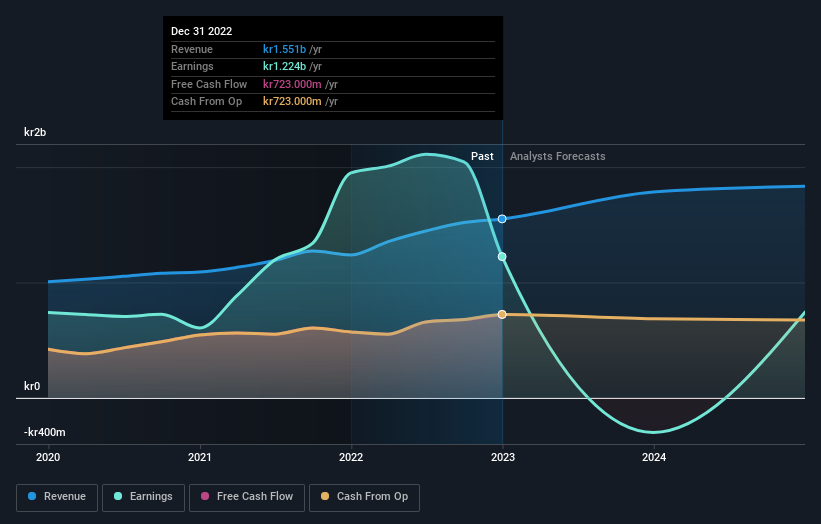This screenshot has height=524, width=821.
Task: Select the 2021 x-axis label
Action: click(x=199, y=457)
